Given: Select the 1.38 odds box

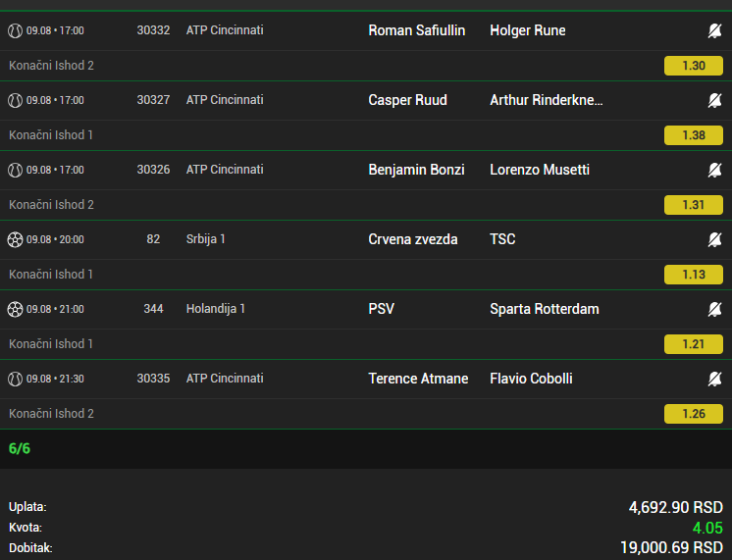Looking at the screenshot, I should click(694, 135).
